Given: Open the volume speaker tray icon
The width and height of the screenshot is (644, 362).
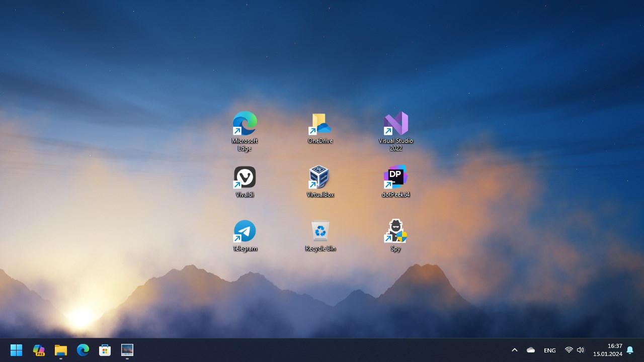Looking at the screenshot, I should (x=581, y=350).
